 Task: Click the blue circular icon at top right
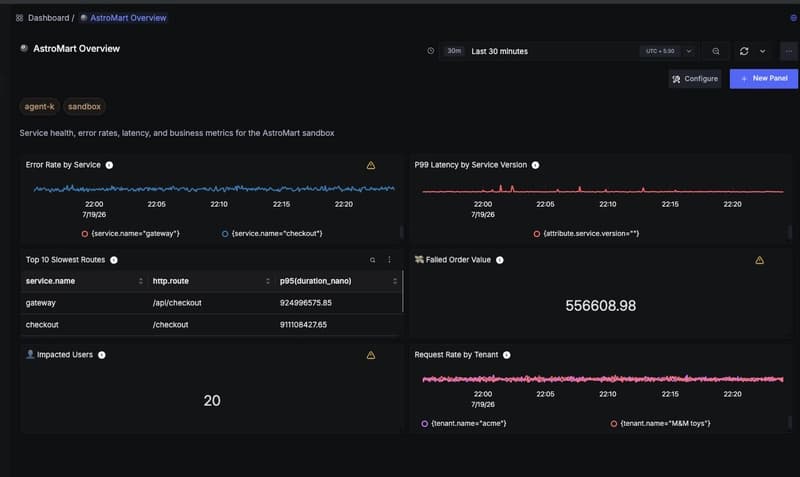click(x=793, y=18)
